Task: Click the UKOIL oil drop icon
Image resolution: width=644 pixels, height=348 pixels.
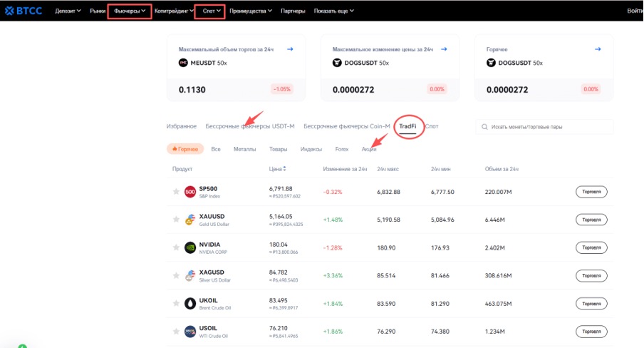Action: [x=190, y=303]
